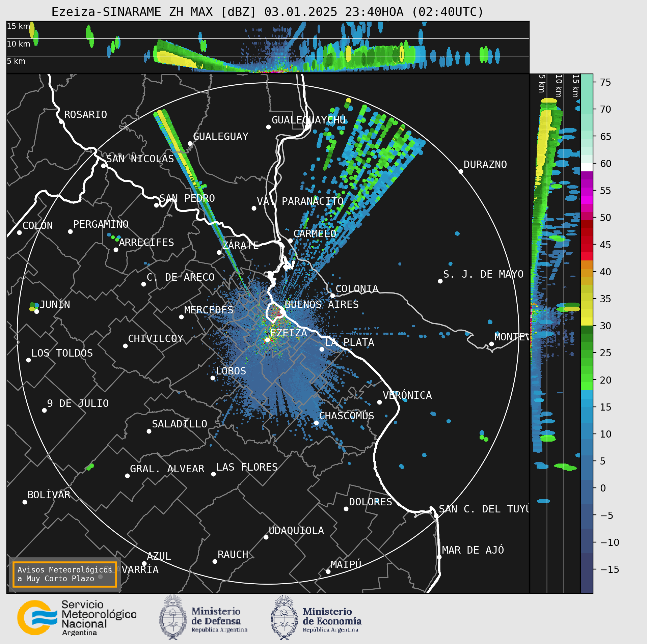This screenshot has width=647, height=644.
Task: Select the LOBOS city label
Action: 231,371
